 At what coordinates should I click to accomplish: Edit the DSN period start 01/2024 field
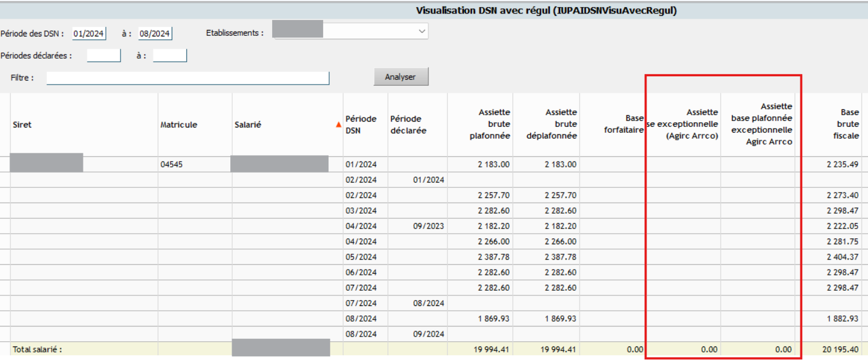(x=89, y=33)
